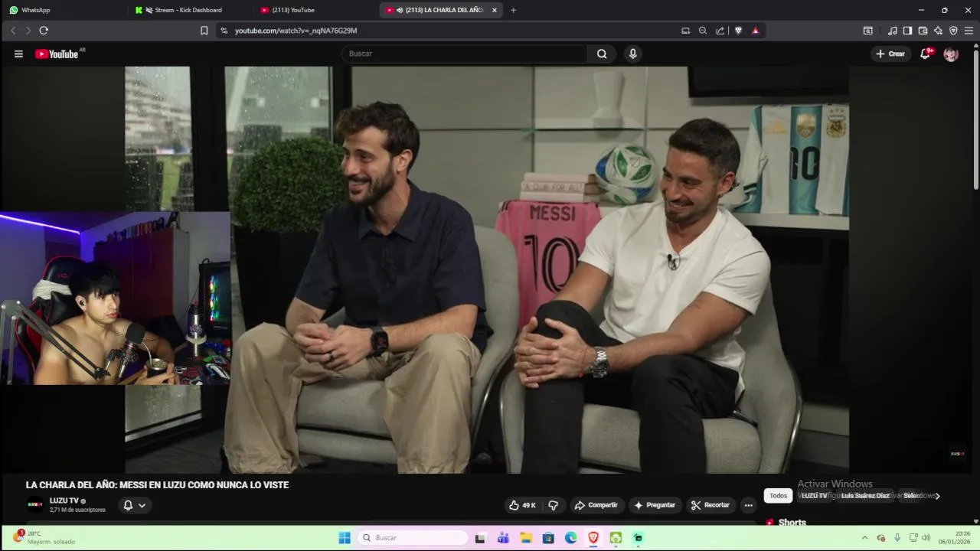Switch to the (2113) YouTube tab
Viewport: 980px width, 551px height.
(314, 10)
